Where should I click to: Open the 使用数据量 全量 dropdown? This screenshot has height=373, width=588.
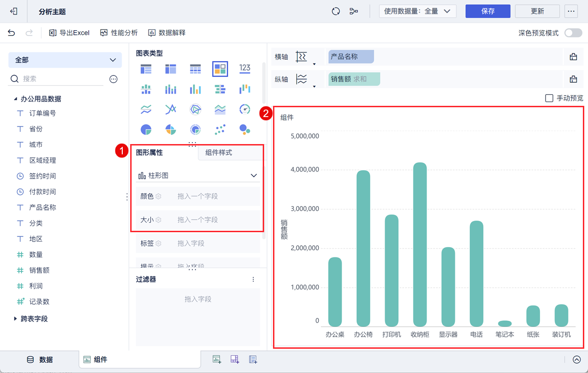point(418,11)
